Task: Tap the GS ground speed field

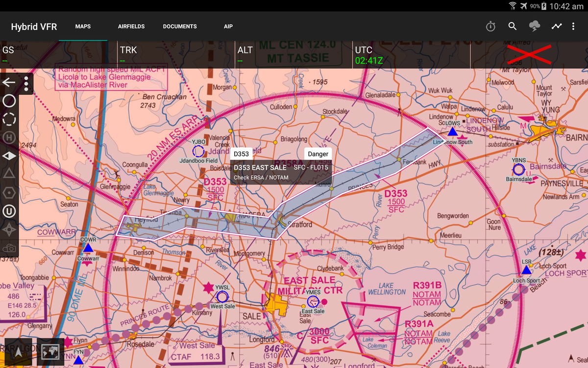Action: pyautogui.click(x=59, y=55)
